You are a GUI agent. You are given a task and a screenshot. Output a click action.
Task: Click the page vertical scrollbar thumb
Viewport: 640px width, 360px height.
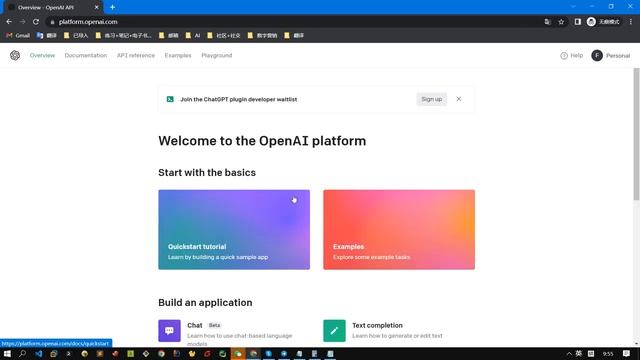point(636,135)
